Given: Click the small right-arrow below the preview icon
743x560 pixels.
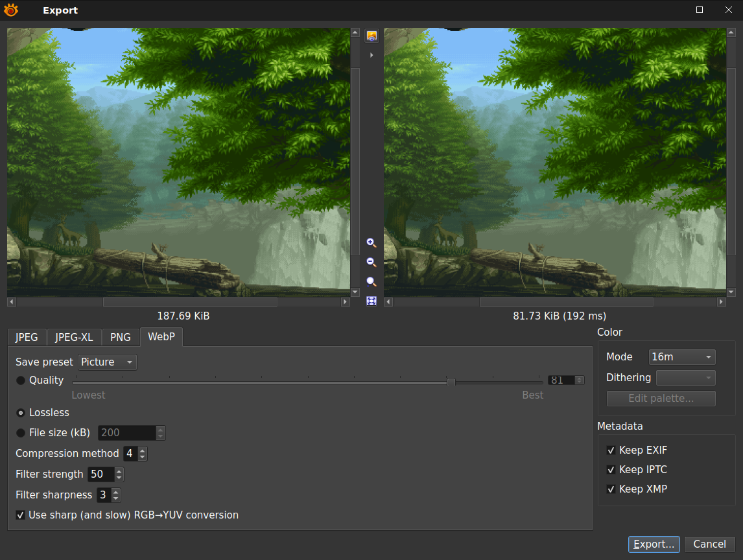Looking at the screenshot, I should [x=371, y=56].
